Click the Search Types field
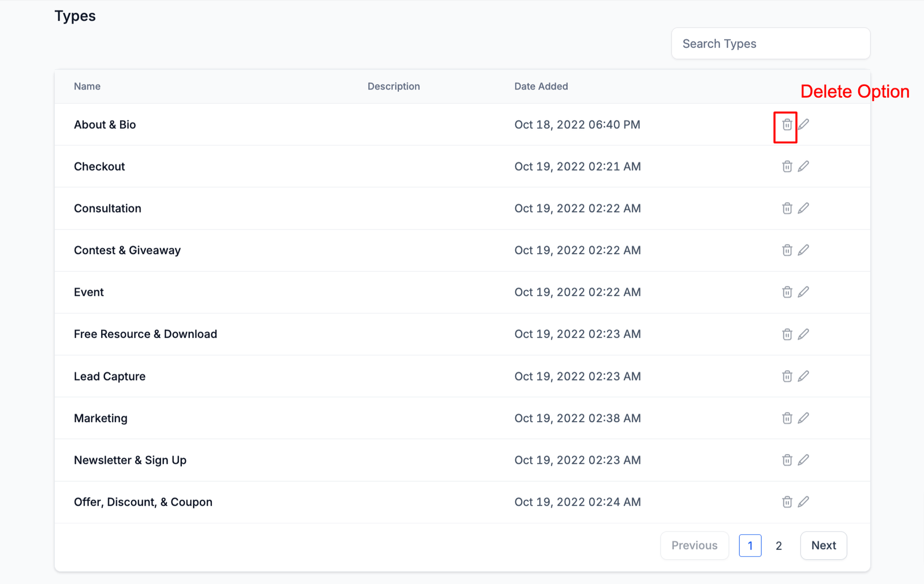Image resolution: width=924 pixels, height=584 pixels. 770,44
